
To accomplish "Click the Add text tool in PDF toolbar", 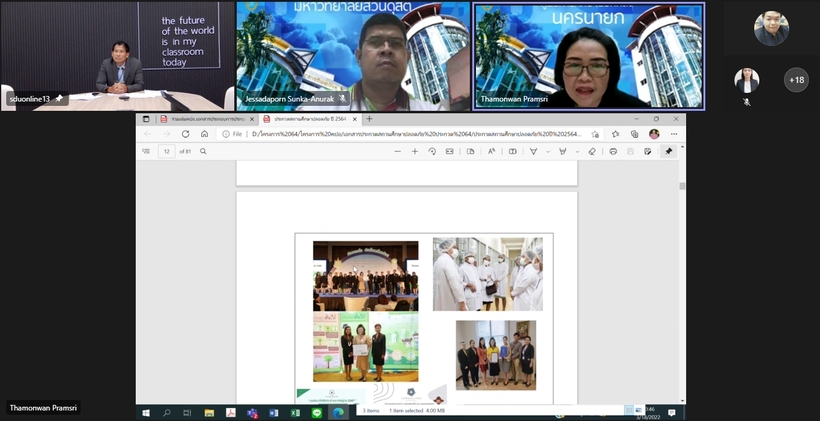I will click(512, 151).
